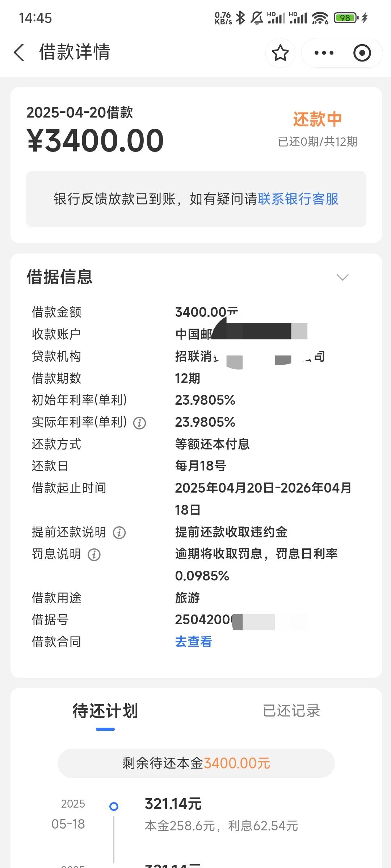Open info icon beside 提前还款说明
The image size is (391, 868).
click(x=119, y=532)
